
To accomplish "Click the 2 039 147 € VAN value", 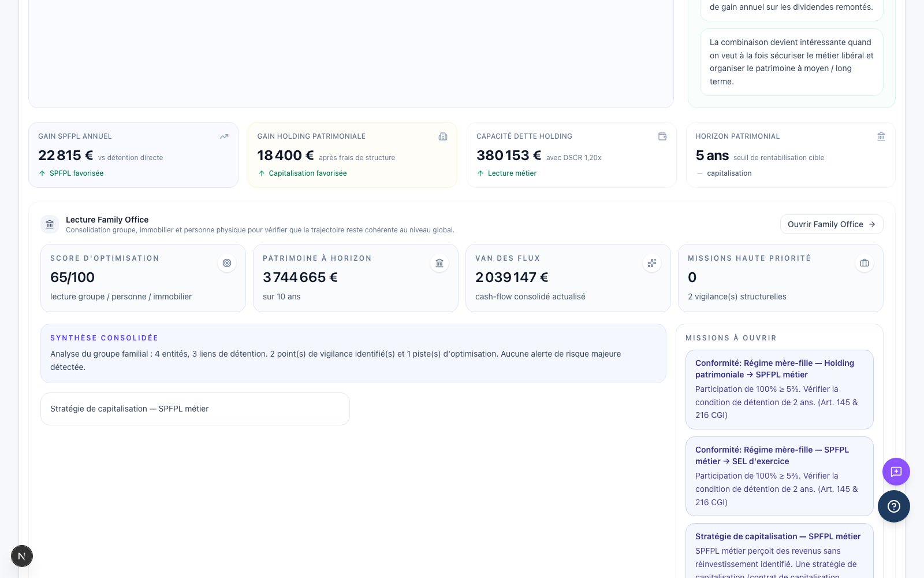I will click(x=512, y=277).
